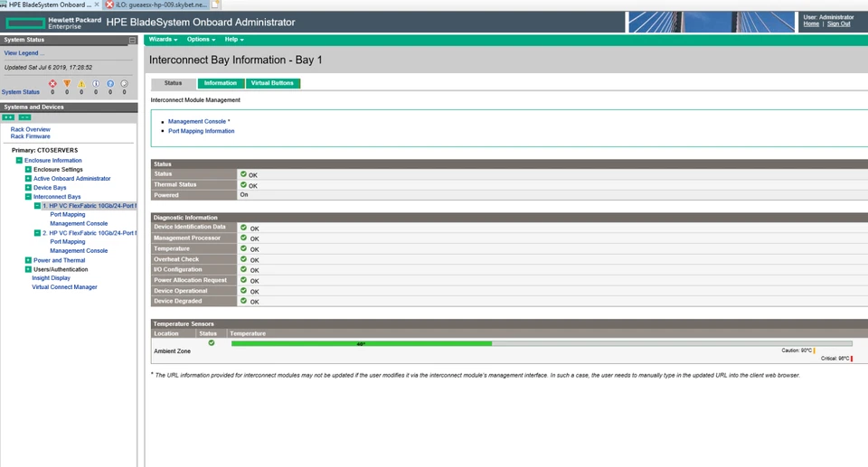The height and width of the screenshot is (467, 868).
Task: Open Insight Display in tree
Action: click(x=51, y=278)
